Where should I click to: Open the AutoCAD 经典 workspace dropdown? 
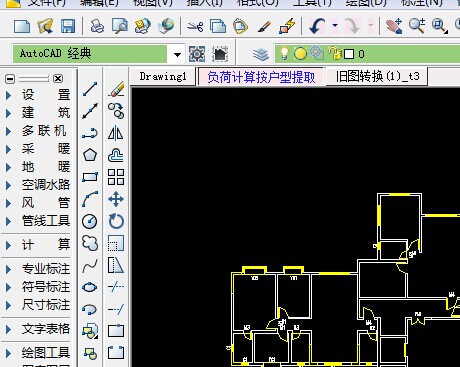pos(177,54)
